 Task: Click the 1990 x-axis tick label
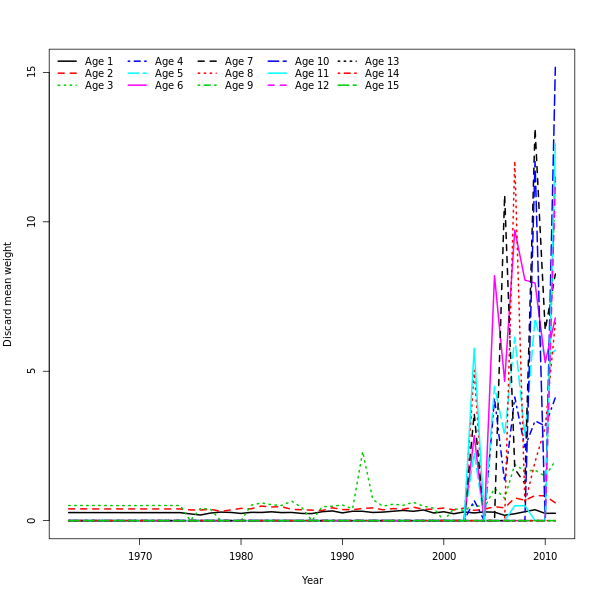click(x=342, y=555)
